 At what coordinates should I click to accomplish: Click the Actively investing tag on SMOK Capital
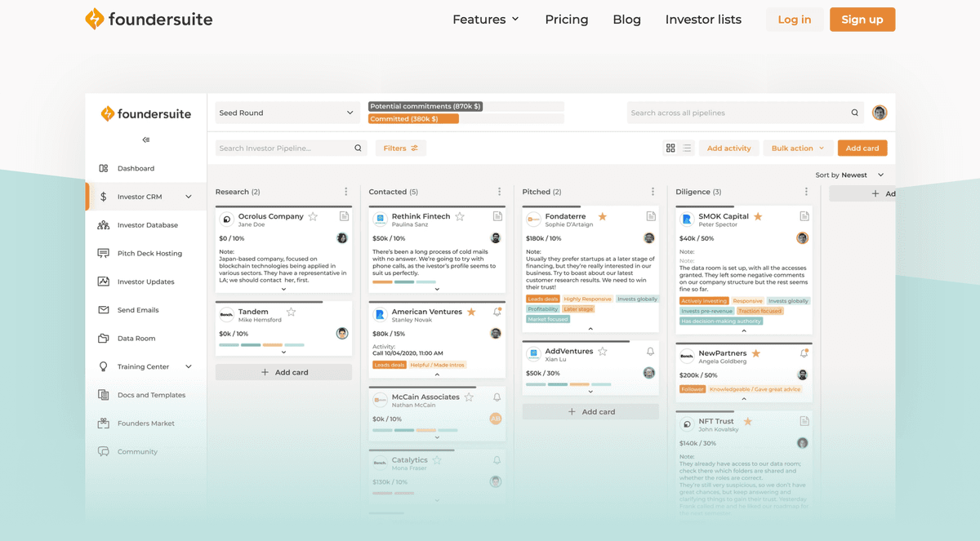[x=704, y=301]
